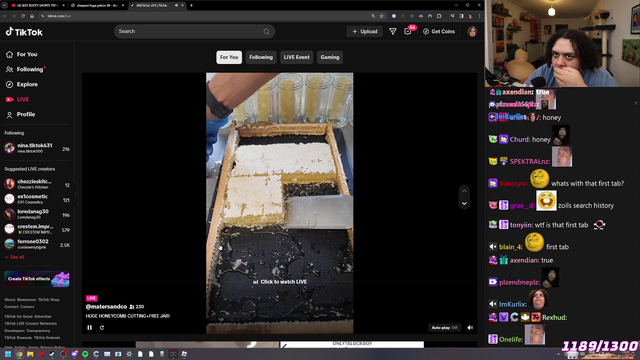This screenshot has width=640, height=360.
Task: Click the Get Coins button
Action: click(x=439, y=31)
